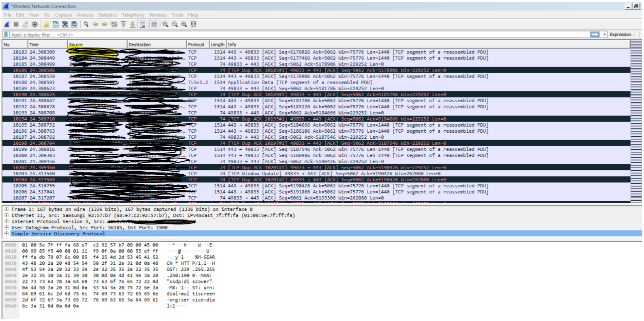This screenshot has width=644, height=321.
Task: Select TCP Dup ACK 10201#2 packet 10204
Action: pyautogui.click(x=316, y=180)
